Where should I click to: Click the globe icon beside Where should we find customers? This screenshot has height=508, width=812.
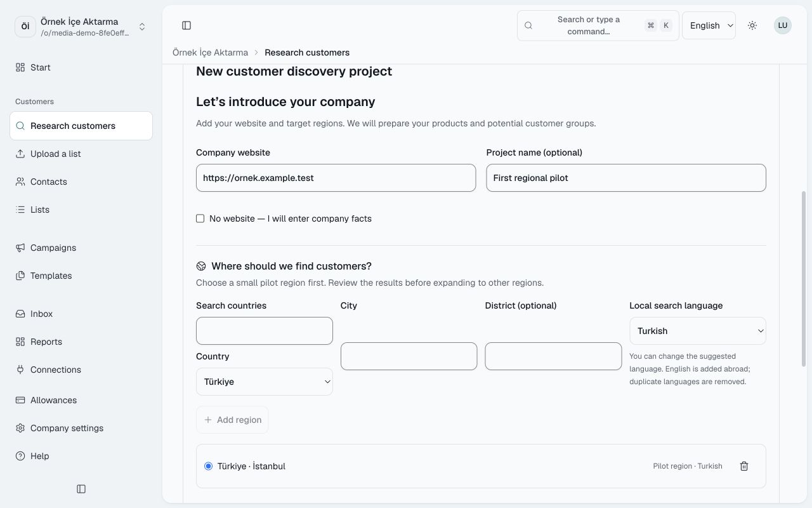pos(201,266)
